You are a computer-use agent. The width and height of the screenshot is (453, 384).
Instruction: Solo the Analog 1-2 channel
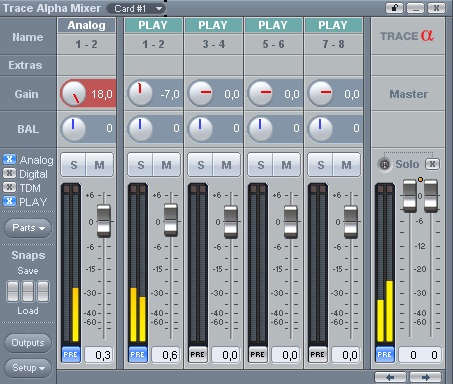(74, 165)
